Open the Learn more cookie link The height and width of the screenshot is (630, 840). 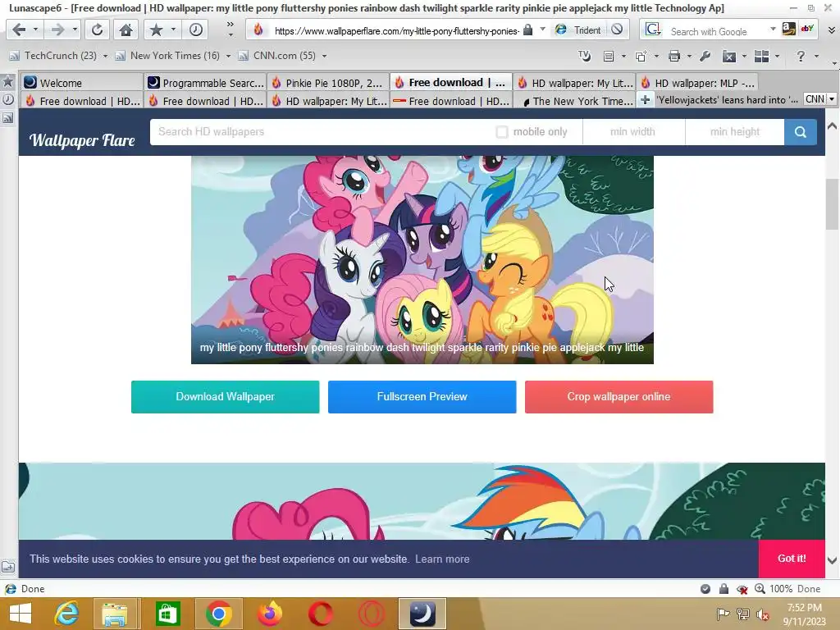[x=442, y=559]
